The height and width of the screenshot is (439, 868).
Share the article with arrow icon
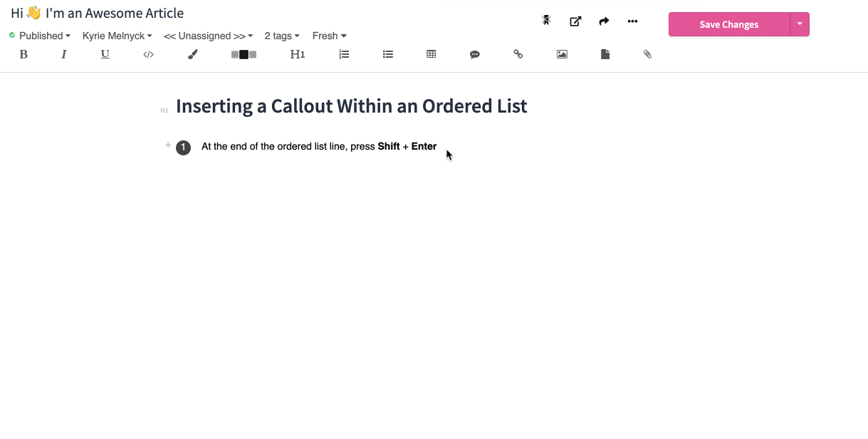click(x=604, y=21)
